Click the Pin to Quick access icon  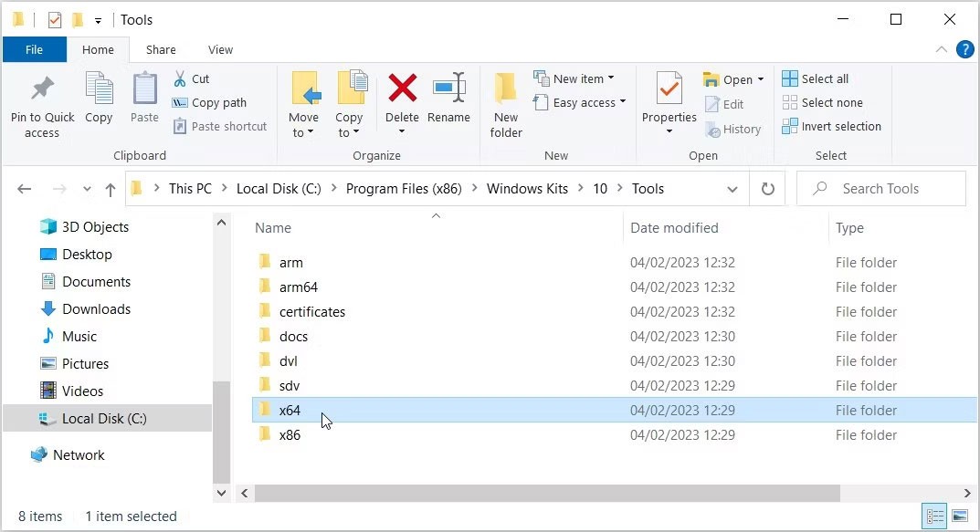click(42, 89)
